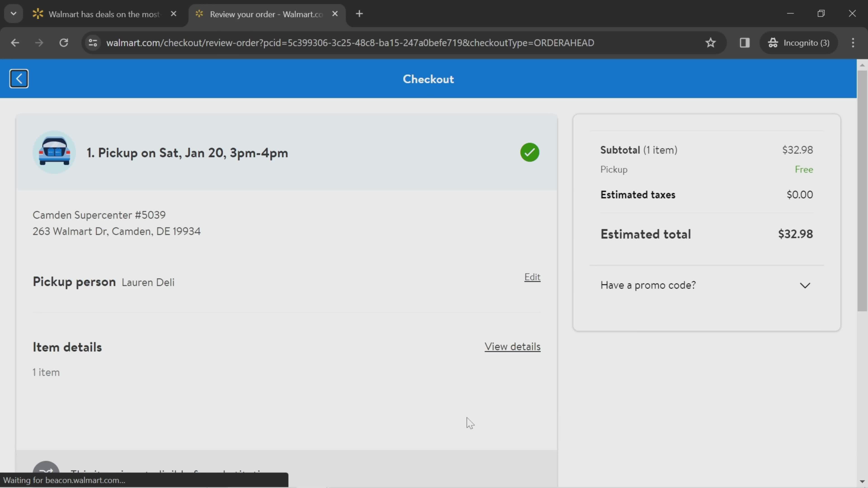Click the page reload icon
This screenshot has height=488, width=868.
click(x=64, y=42)
